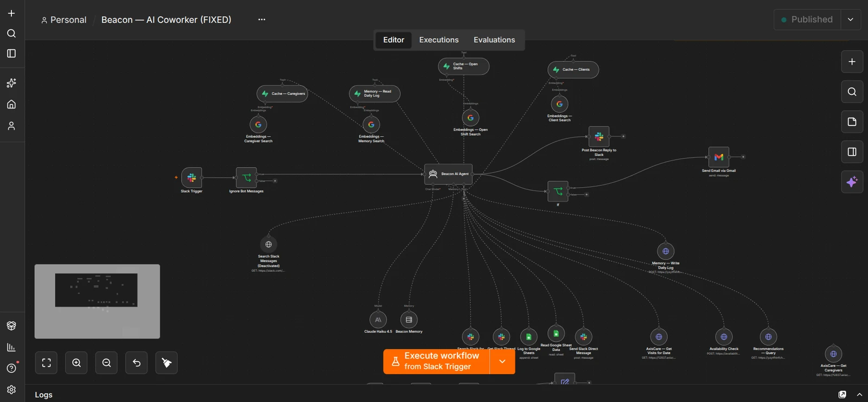Switch to the Evaluations tab
The height and width of the screenshot is (402, 868).
point(494,40)
